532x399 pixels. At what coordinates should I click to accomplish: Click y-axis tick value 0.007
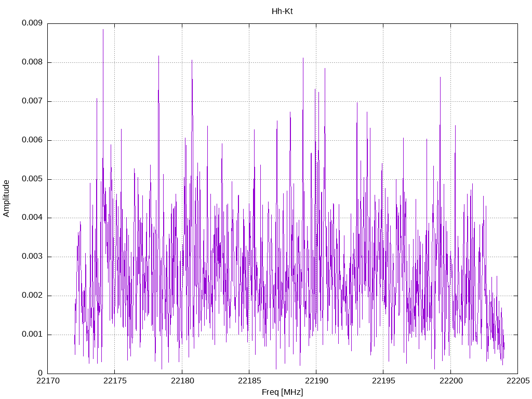tap(32, 101)
